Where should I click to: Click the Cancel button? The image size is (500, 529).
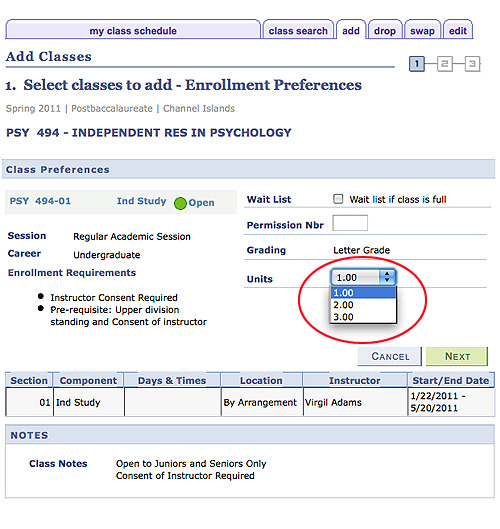[390, 356]
